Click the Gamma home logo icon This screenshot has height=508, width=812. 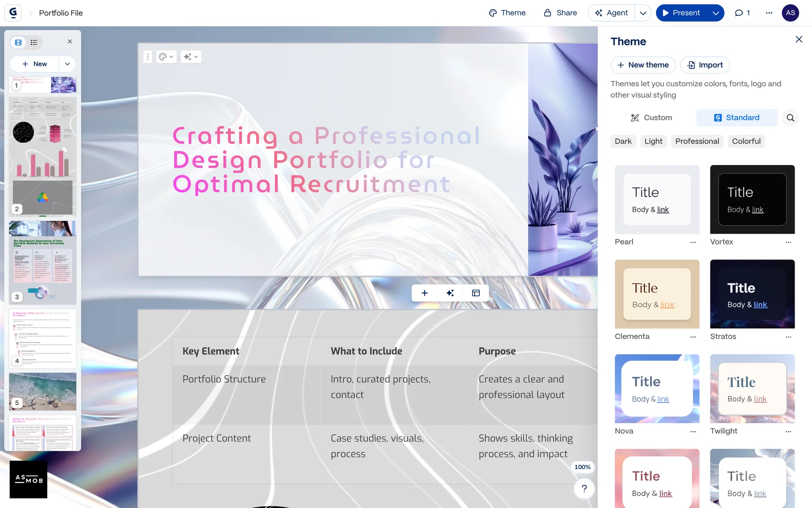pyautogui.click(x=13, y=13)
